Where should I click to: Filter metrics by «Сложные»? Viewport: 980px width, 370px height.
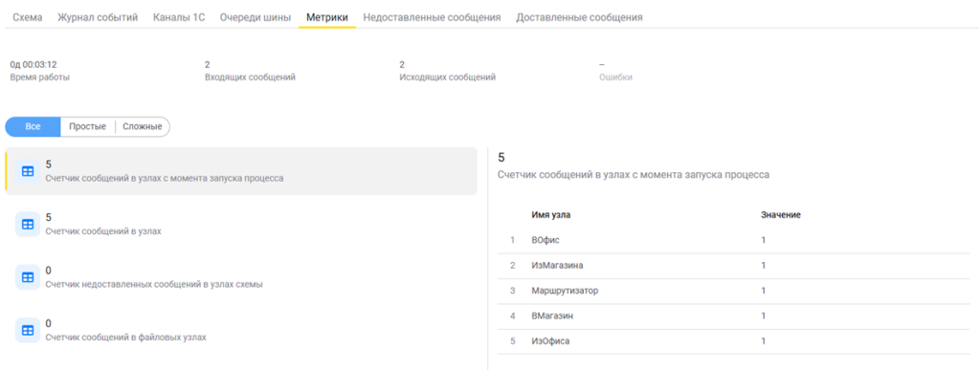tap(143, 126)
